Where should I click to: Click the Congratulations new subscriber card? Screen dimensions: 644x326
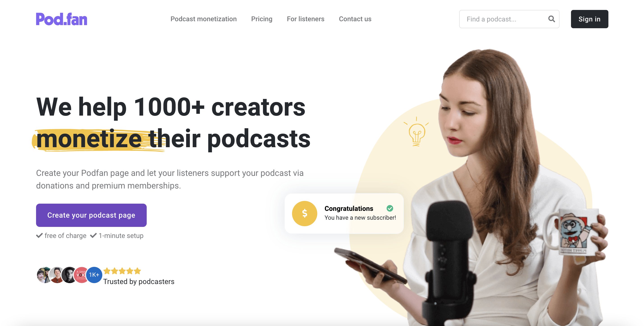pyautogui.click(x=344, y=213)
